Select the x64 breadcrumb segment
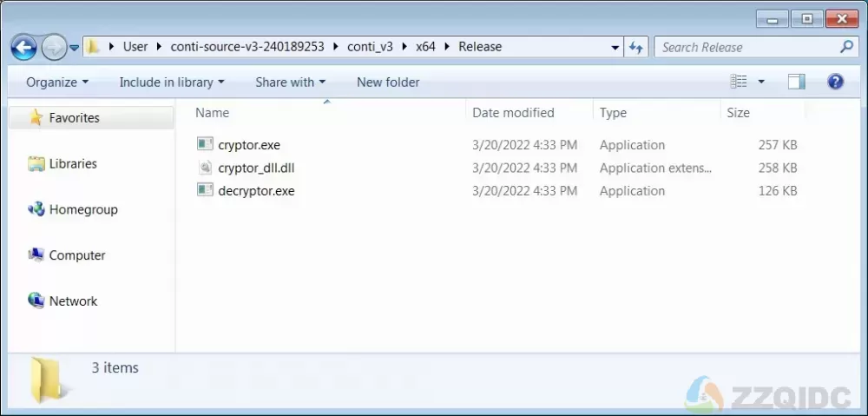Image resolution: width=868 pixels, height=416 pixels. click(x=425, y=47)
